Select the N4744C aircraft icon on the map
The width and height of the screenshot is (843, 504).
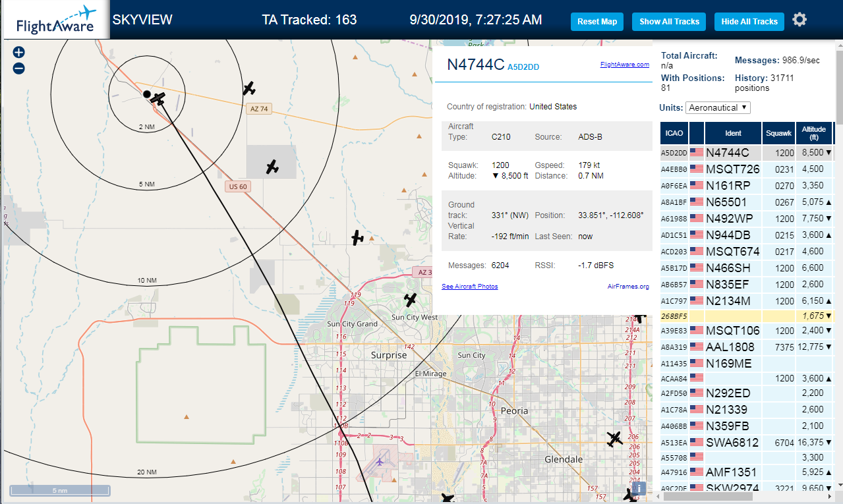click(x=158, y=99)
